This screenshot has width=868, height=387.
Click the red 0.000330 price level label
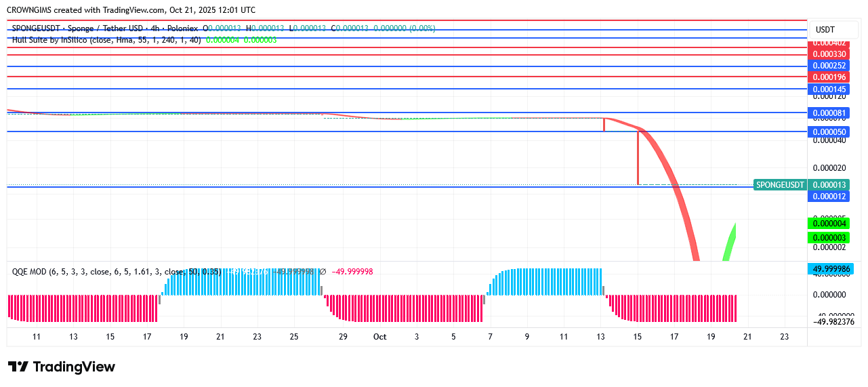point(829,54)
